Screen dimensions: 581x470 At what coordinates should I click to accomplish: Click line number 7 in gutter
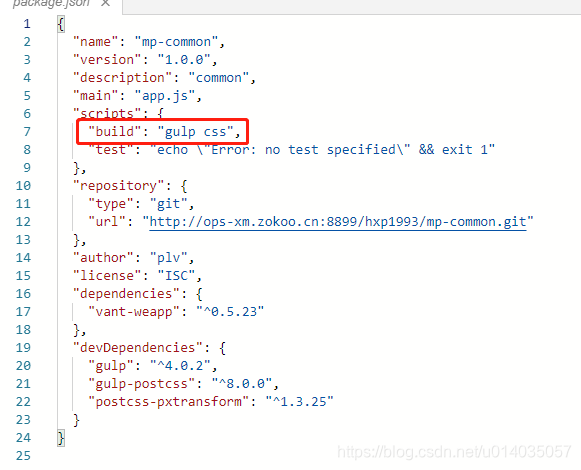[x=27, y=132]
